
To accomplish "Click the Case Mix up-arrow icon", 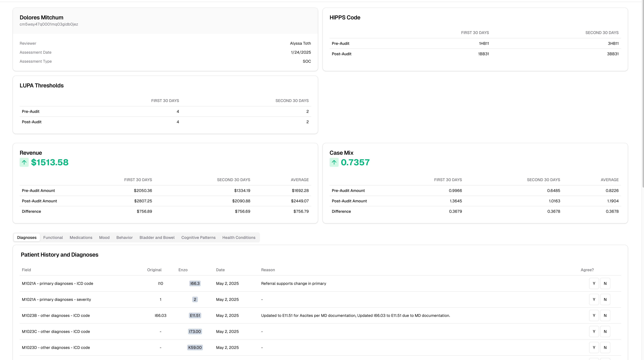I will point(334,162).
